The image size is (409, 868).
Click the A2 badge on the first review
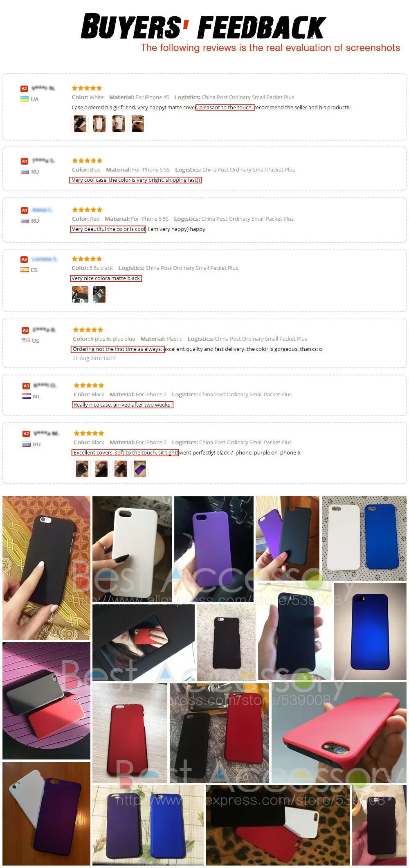pyautogui.click(x=24, y=88)
